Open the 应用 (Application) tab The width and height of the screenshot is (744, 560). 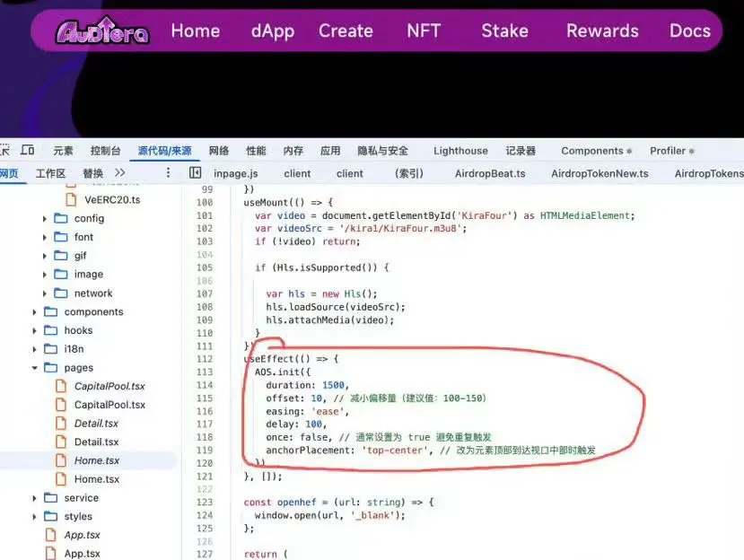[x=330, y=151]
